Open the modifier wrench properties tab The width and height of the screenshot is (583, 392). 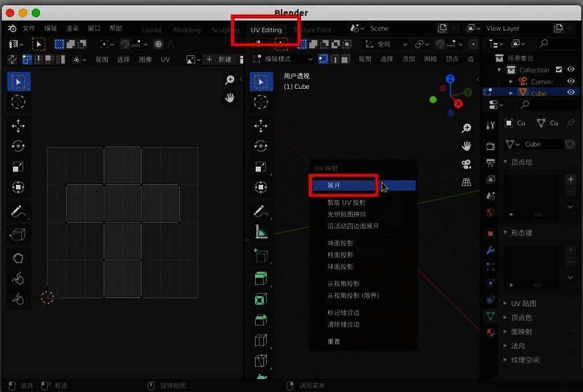(x=490, y=251)
